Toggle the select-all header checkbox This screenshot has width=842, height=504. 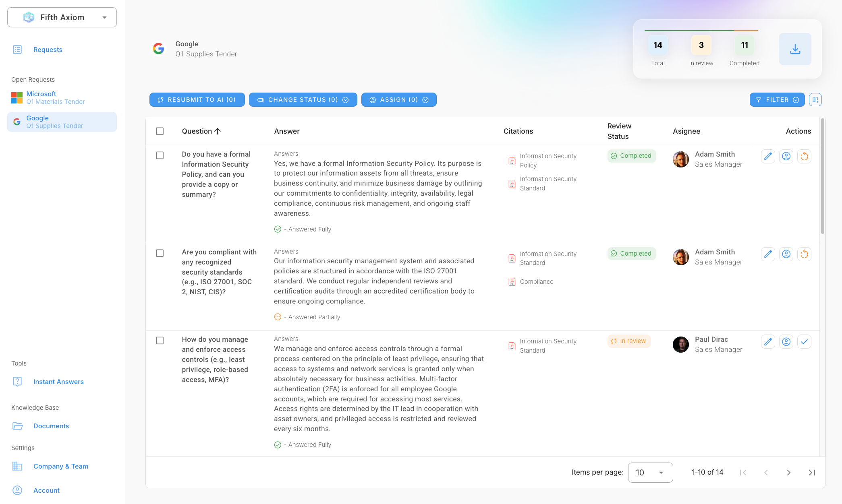[160, 131]
